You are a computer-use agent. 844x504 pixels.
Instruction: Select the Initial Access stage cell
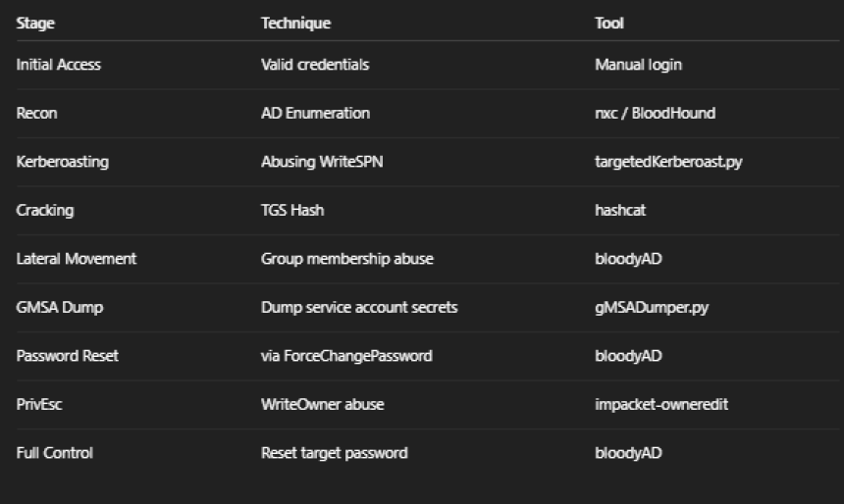(59, 65)
